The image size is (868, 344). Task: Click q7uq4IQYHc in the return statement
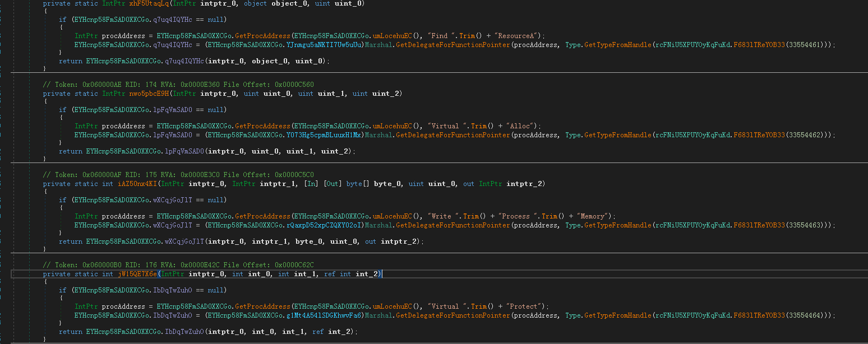pyautogui.click(x=184, y=61)
